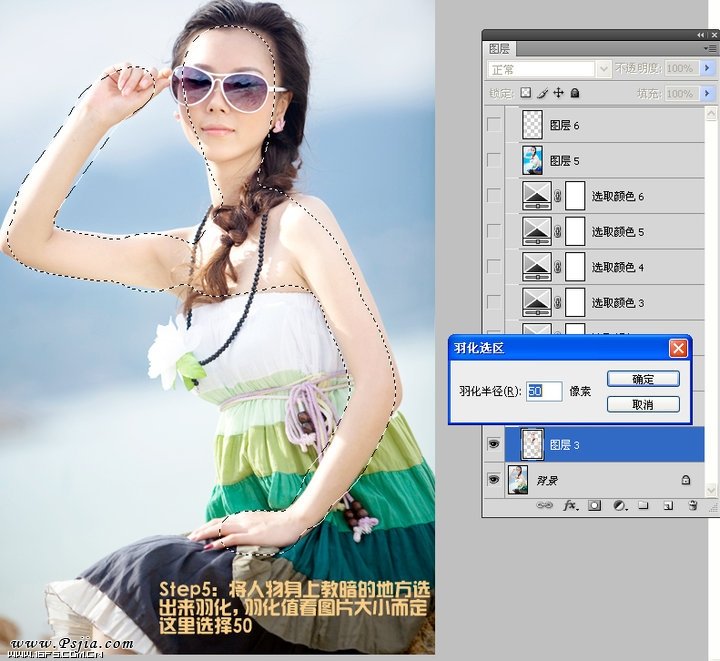Click the link icon on 选取颜色 5
The width and height of the screenshot is (720, 661).
click(558, 232)
